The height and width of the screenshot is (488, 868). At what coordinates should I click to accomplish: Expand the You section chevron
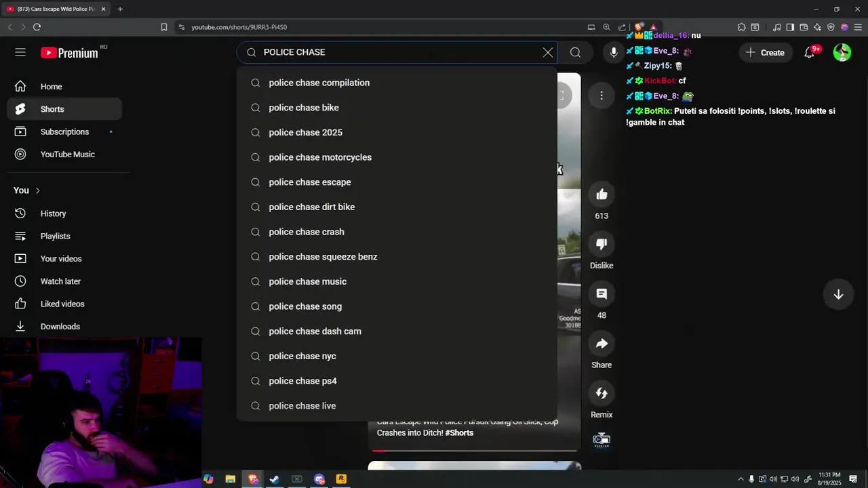38,190
